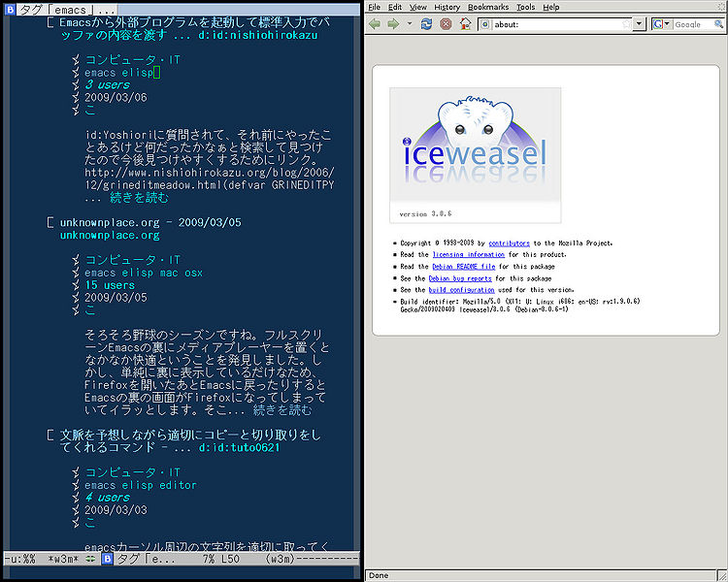This screenshot has height=582, width=728.
Task: Click the 'B' icon in Emacs mode line
Action: tap(107, 559)
